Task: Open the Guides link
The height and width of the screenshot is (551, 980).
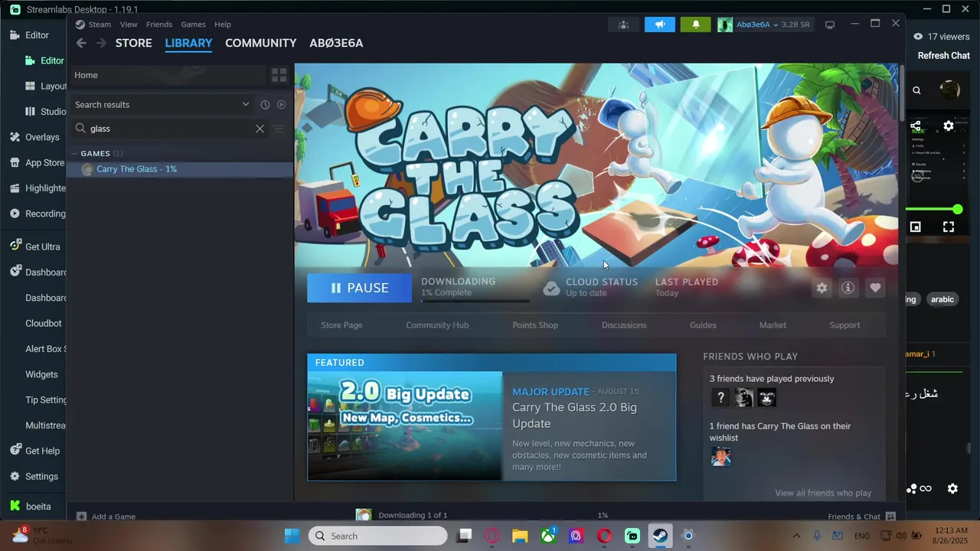Action: [x=703, y=325]
